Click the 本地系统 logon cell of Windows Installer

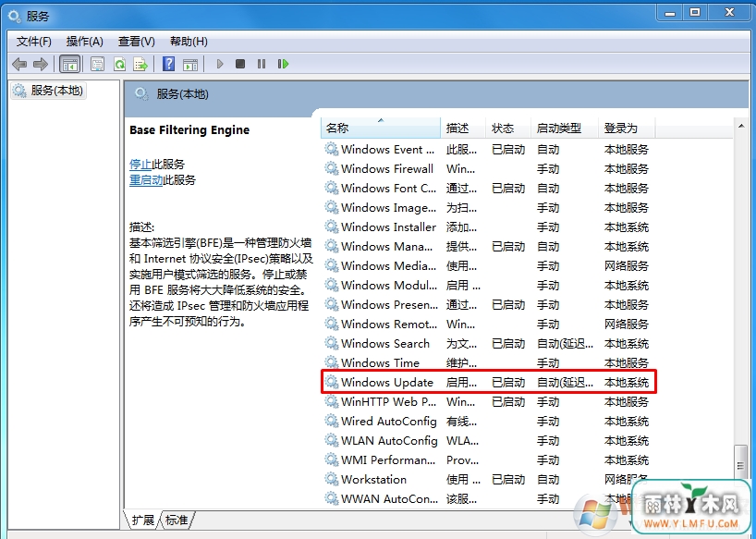tap(627, 227)
